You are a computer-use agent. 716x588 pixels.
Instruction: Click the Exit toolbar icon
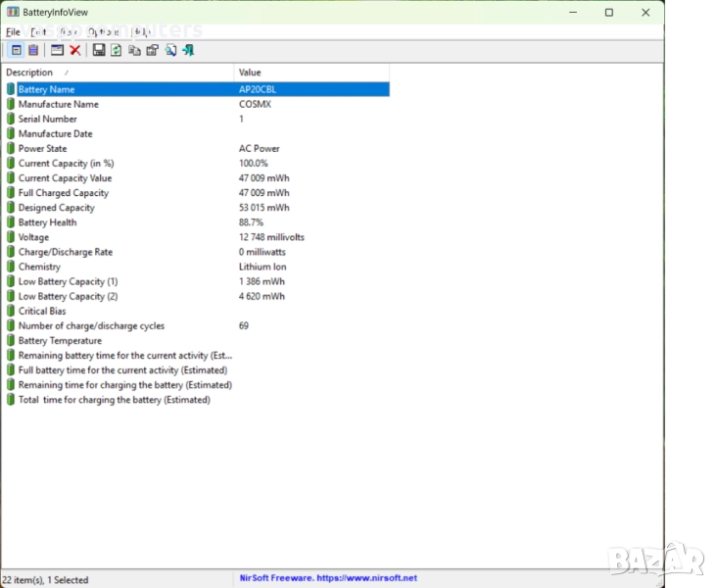tap(188, 50)
